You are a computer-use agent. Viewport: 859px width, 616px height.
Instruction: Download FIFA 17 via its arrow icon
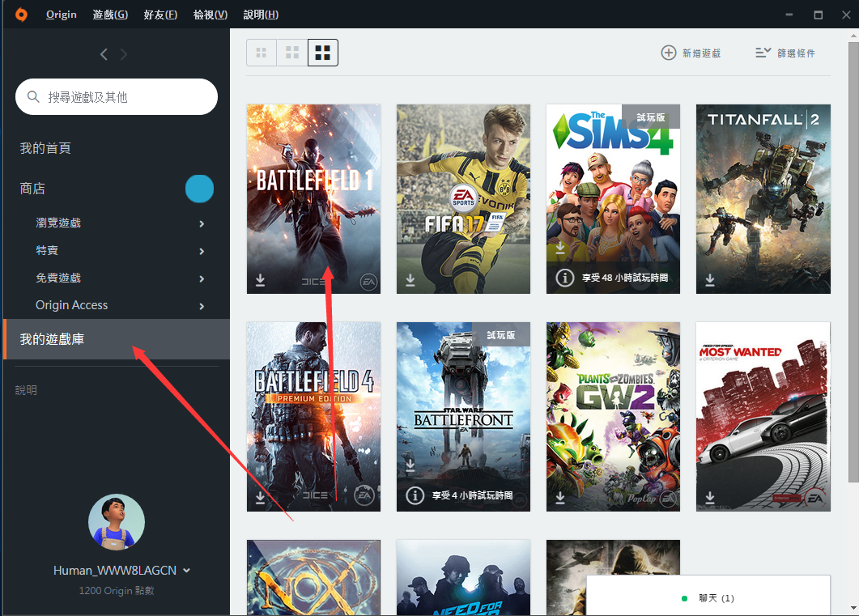[x=410, y=280]
